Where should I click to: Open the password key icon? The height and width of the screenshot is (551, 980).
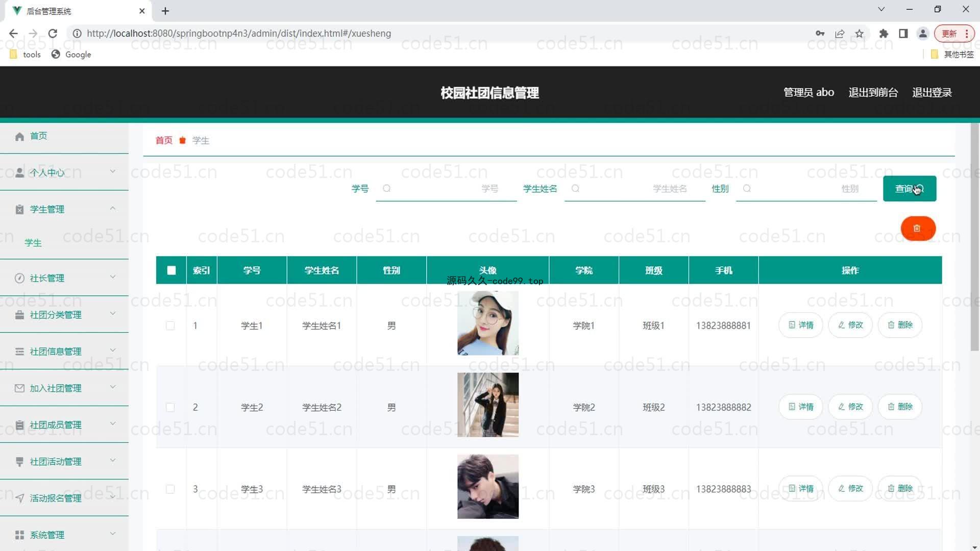820,34
